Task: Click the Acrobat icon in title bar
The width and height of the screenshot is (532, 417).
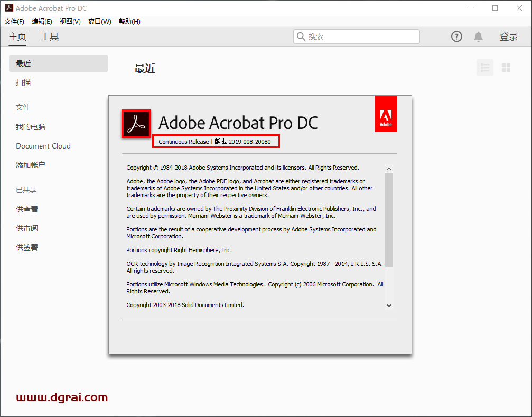Action: point(9,8)
